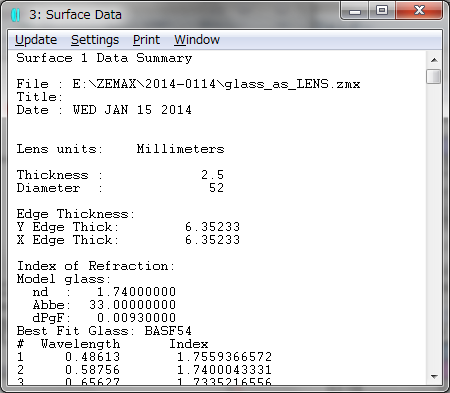Screen dimensions: 450x393
Task: Minimize the Surface Data window
Action: coord(355,11)
